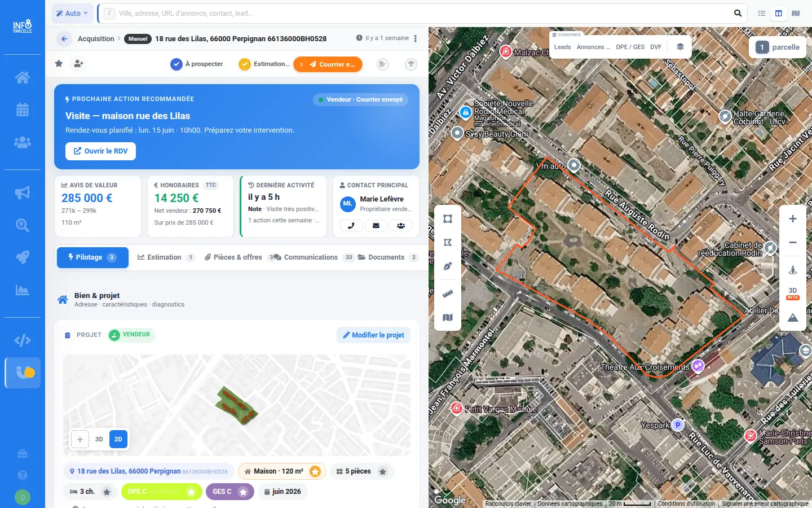Toggle the À prospecter step checkmark
812x508 pixels.
[176, 64]
